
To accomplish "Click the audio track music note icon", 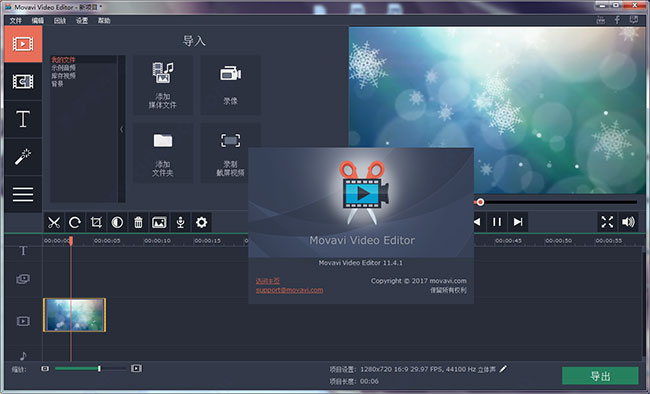I will click(23, 355).
